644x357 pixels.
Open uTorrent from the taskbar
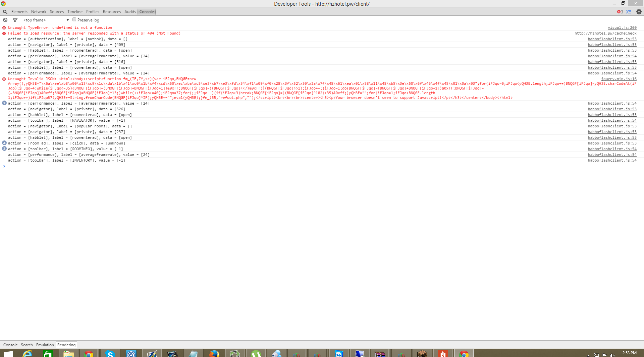pyautogui.click(x=256, y=354)
